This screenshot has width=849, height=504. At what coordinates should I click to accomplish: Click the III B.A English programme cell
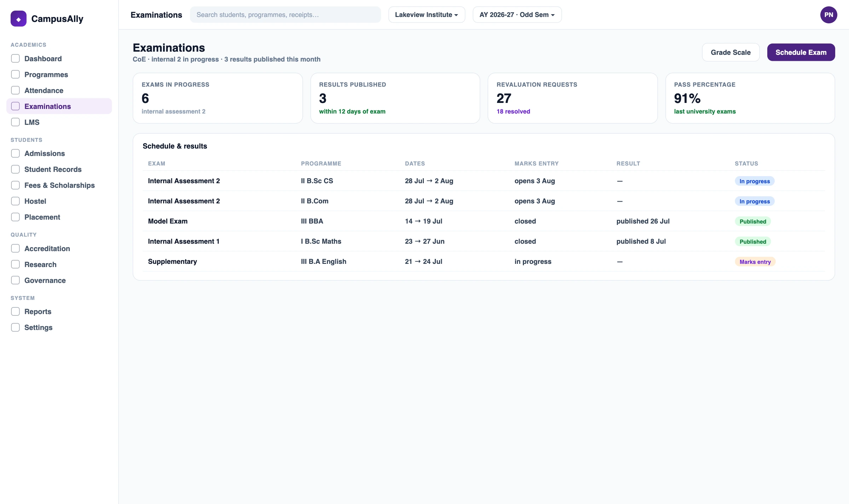tap(323, 261)
